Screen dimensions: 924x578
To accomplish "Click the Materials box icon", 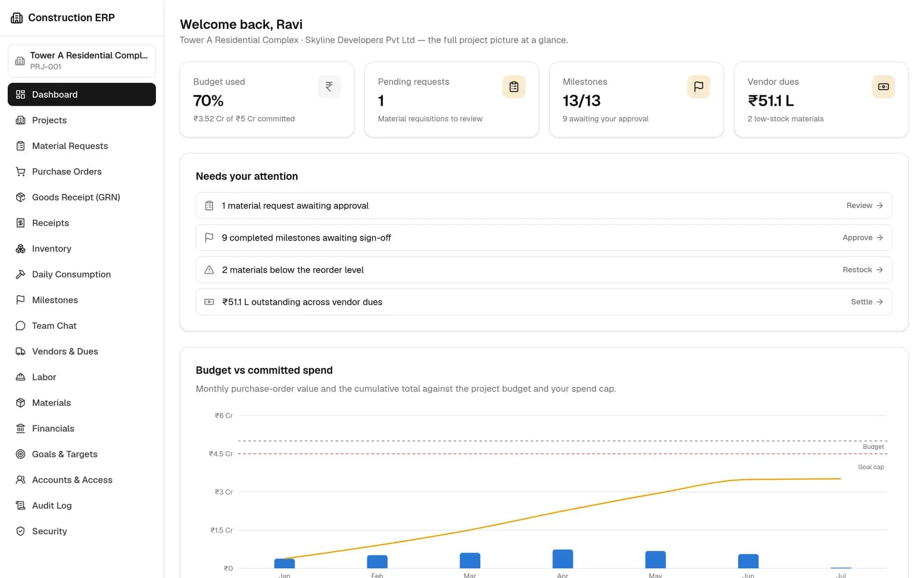I will (x=21, y=403).
